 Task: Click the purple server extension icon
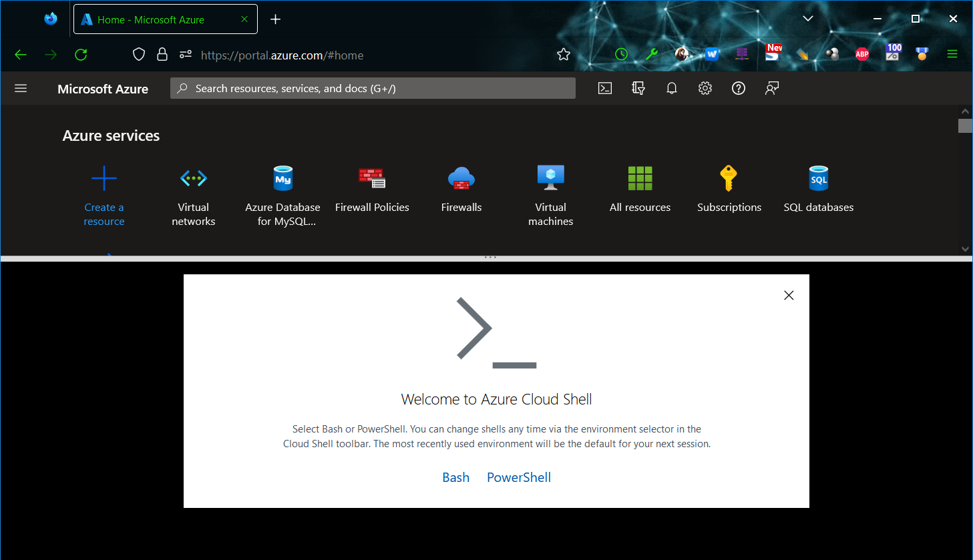[742, 55]
